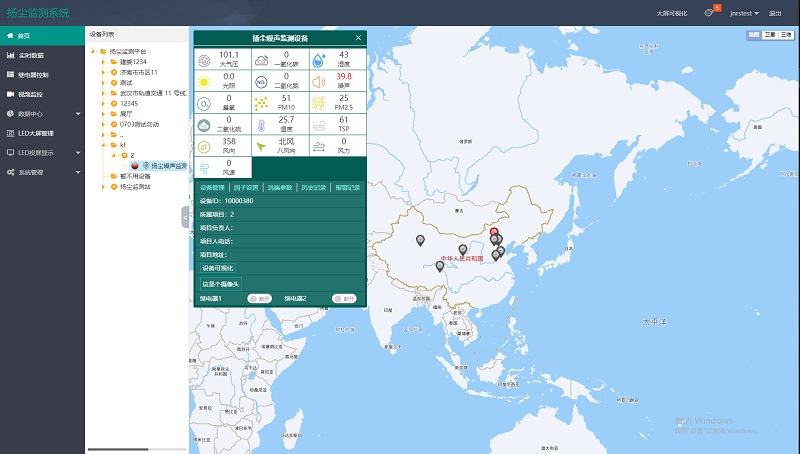Click the 大屏可视化 link in header

point(673,13)
